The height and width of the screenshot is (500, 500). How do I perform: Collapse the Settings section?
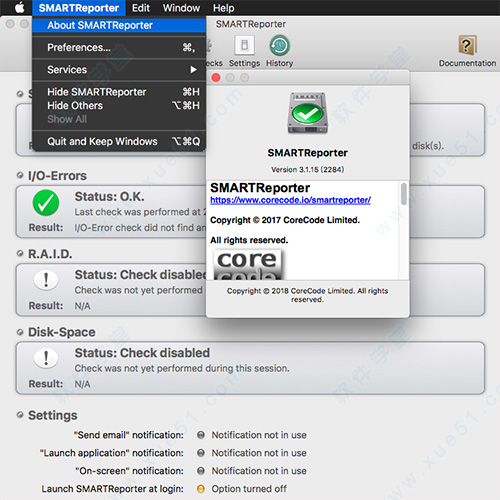tap(20, 415)
